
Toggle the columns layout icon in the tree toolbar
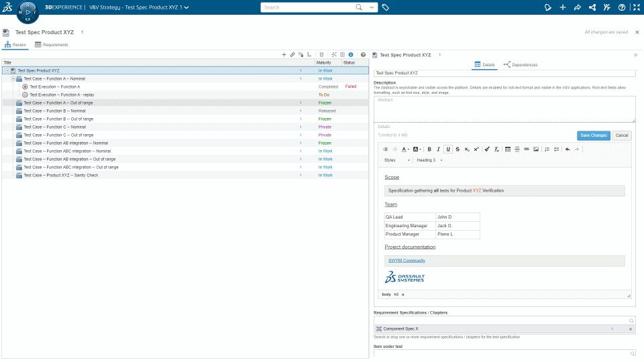tap(343, 54)
